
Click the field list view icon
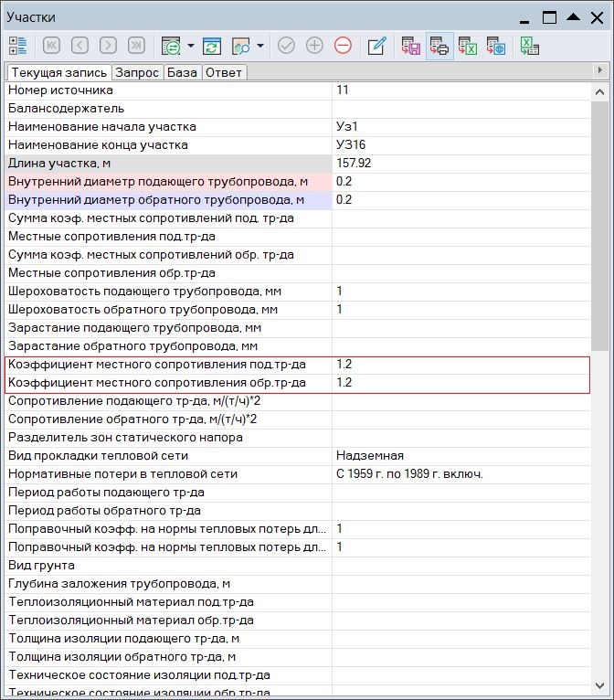click(x=18, y=45)
